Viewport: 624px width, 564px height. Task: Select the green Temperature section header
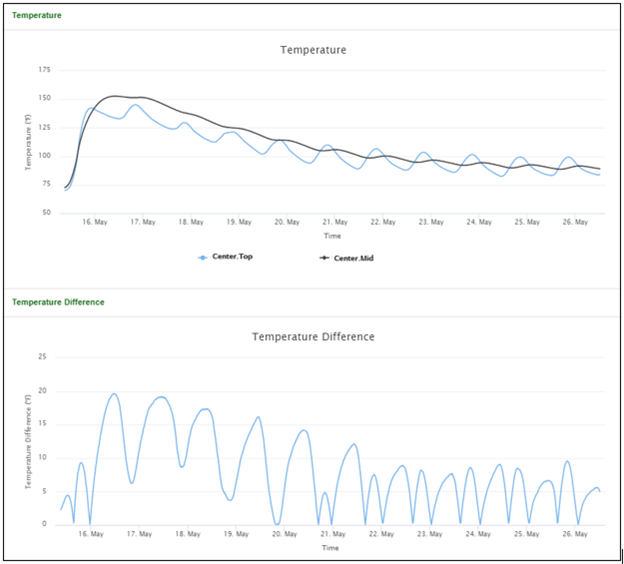(37, 16)
